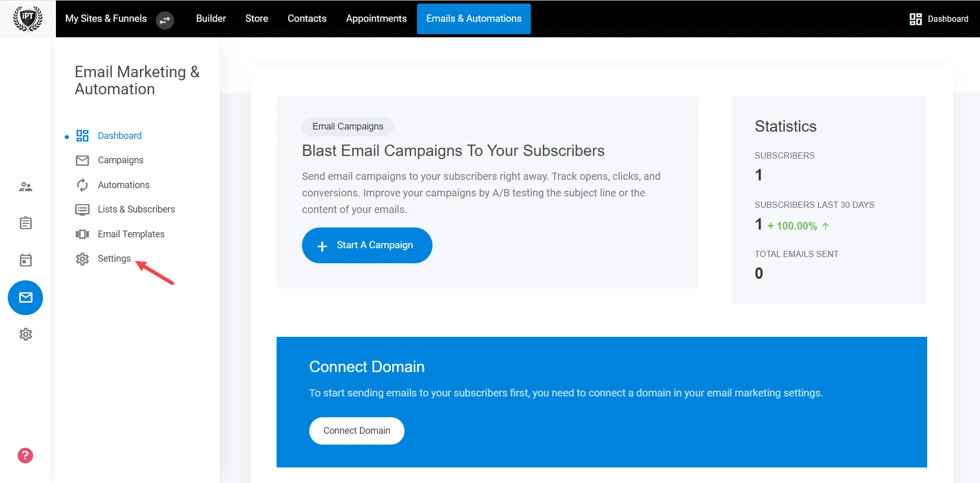The image size is (980, 483).
Task: Select the Campaigns envelope icon
Action: tap(82, 160)
